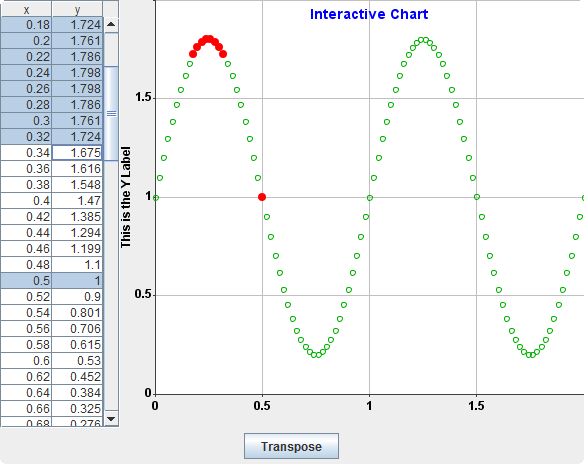This screenshot has width=584, height=464.
Task: Select the cell showing x value 0.42
Action: pyautogui.click(x=26, y=217)
